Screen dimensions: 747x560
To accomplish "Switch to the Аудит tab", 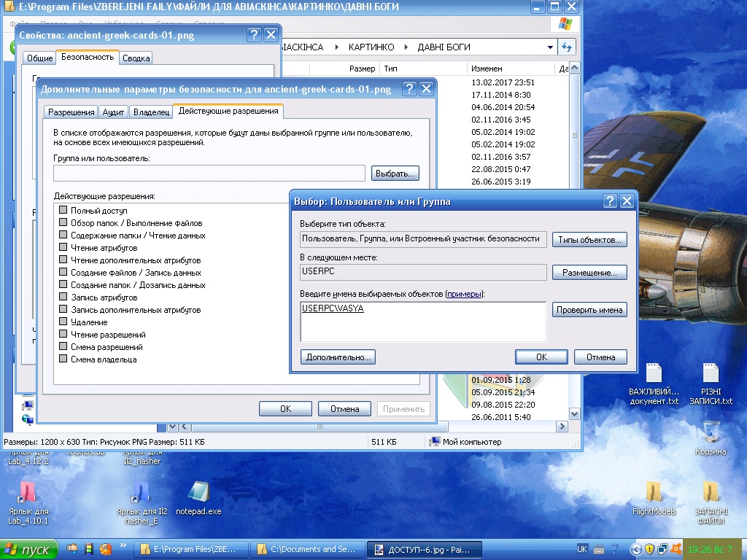I will tap(113, 112).
